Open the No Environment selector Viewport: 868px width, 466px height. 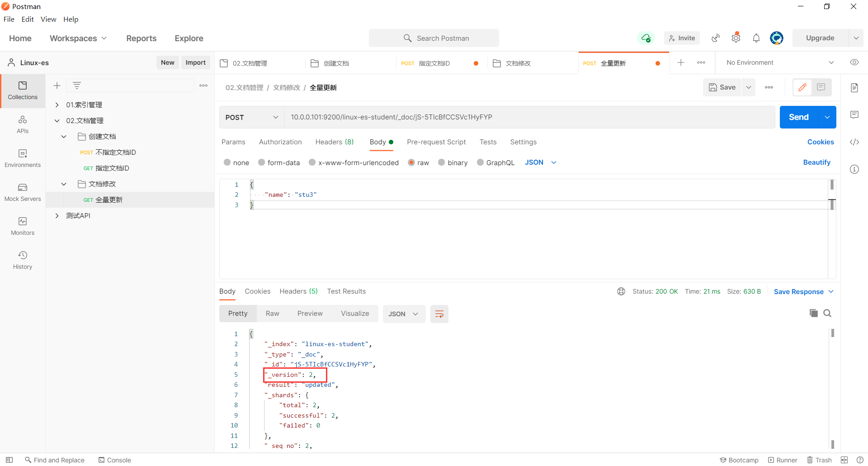click(x=780, y=62)
